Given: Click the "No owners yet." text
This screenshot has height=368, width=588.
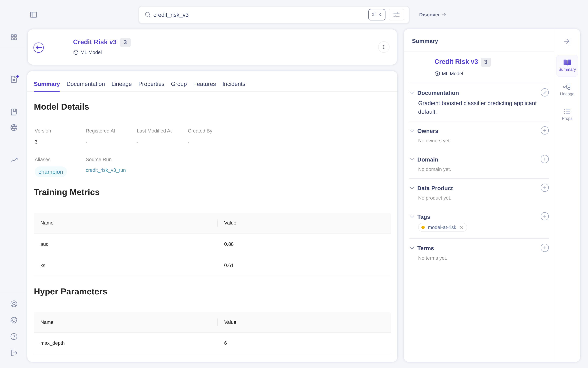Looking at the screenshot, I should 434,141.
